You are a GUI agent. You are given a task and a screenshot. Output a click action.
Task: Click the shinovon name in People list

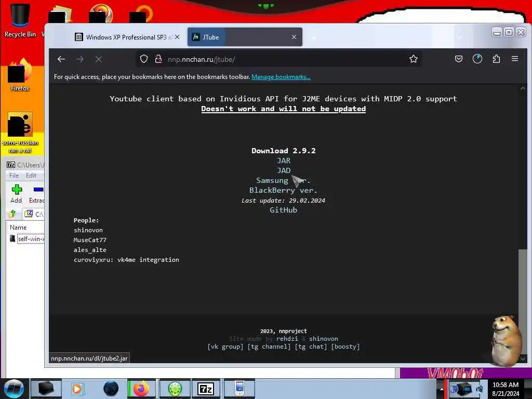[x=88, y=230]
